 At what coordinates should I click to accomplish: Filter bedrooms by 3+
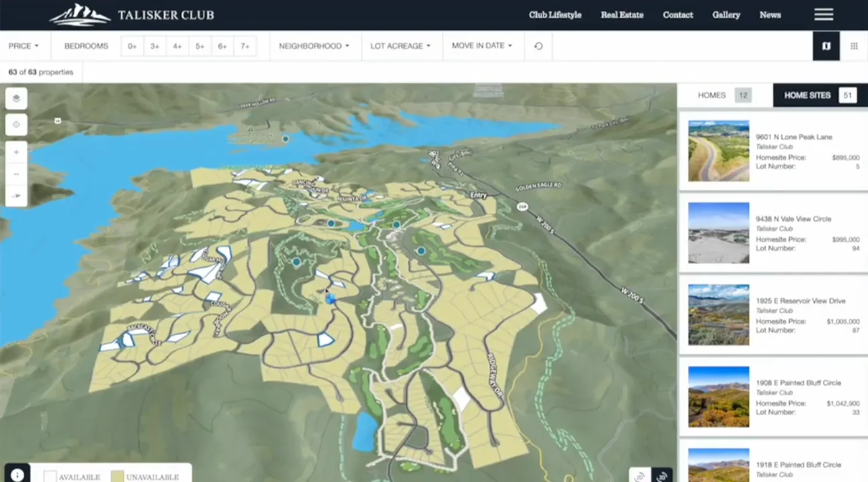155,46
